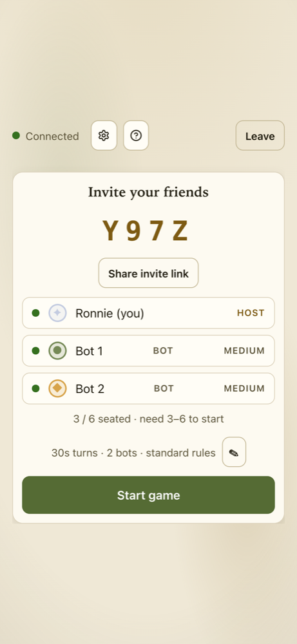Open the help question mark icon

click(x=136, y=135)
